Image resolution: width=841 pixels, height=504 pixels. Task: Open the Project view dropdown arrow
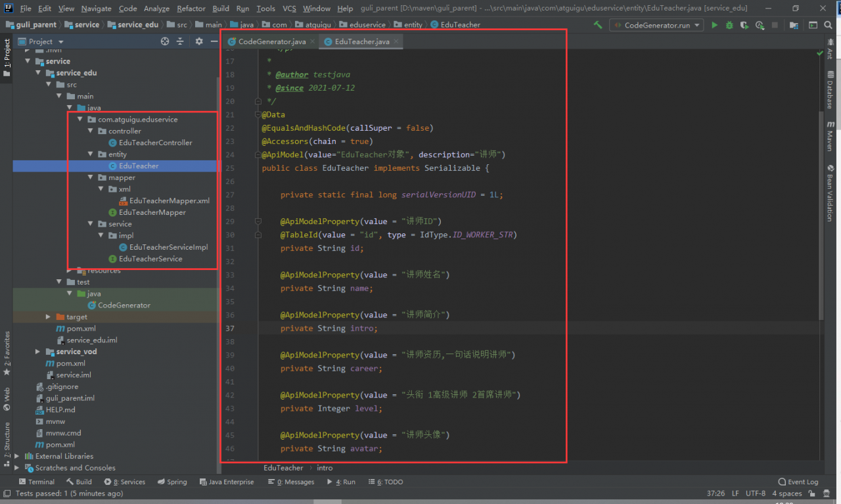pos(61,41)
